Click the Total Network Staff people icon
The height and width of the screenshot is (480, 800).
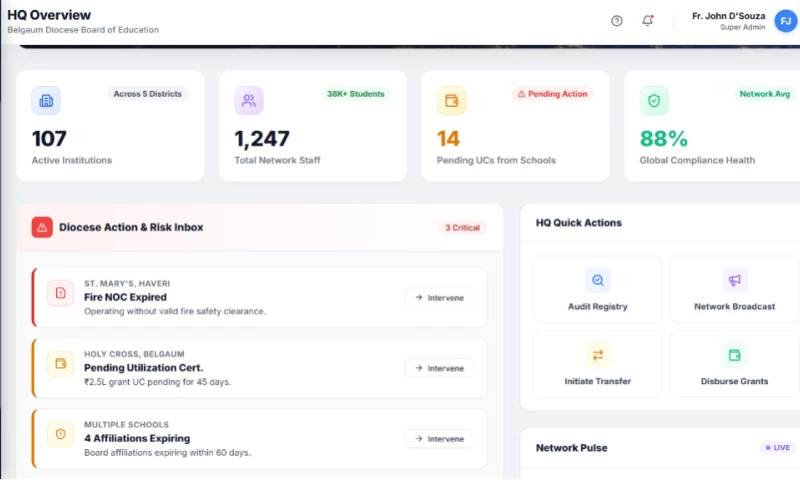pyautogui.click(x=249, y=100)
